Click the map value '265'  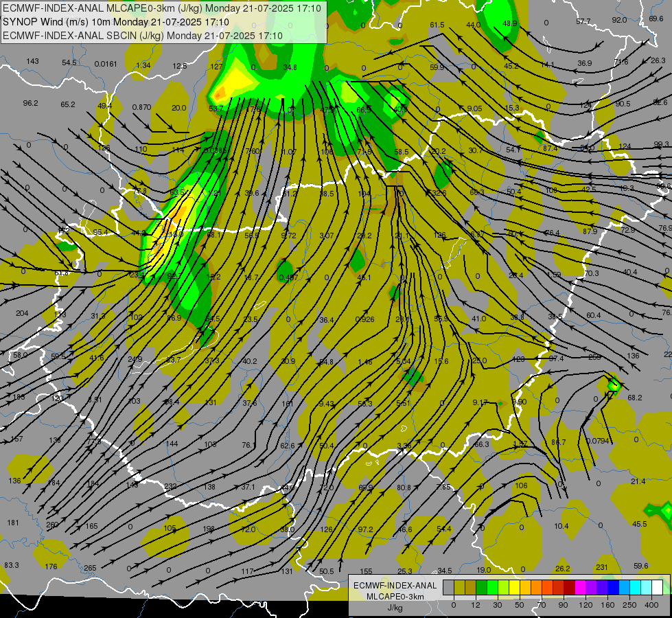tap(90, 568)
